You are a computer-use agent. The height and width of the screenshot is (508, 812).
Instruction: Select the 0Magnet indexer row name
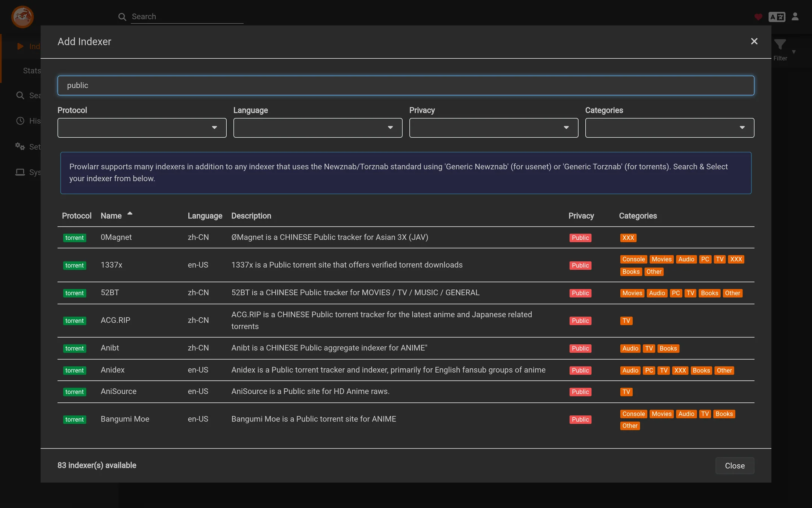click(116, 237)
